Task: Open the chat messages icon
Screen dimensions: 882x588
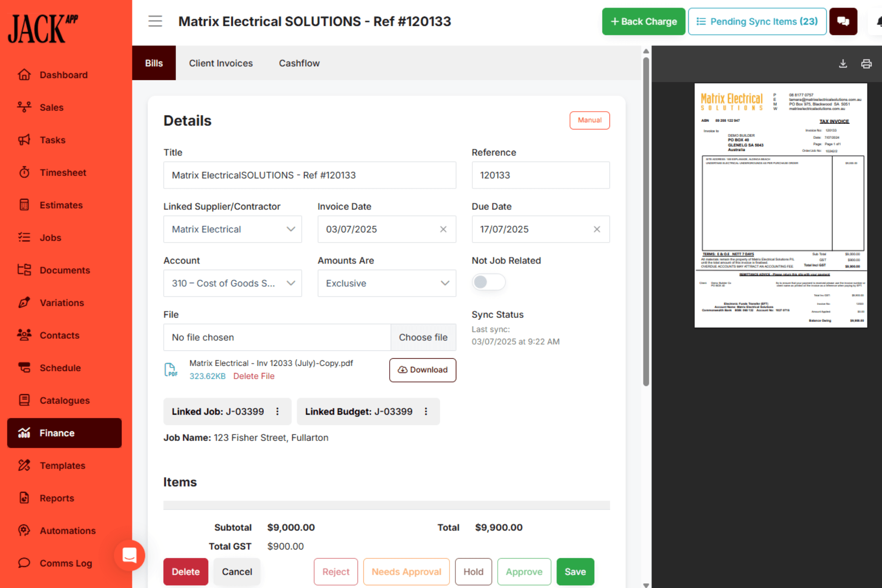Action: click(843, 22)
